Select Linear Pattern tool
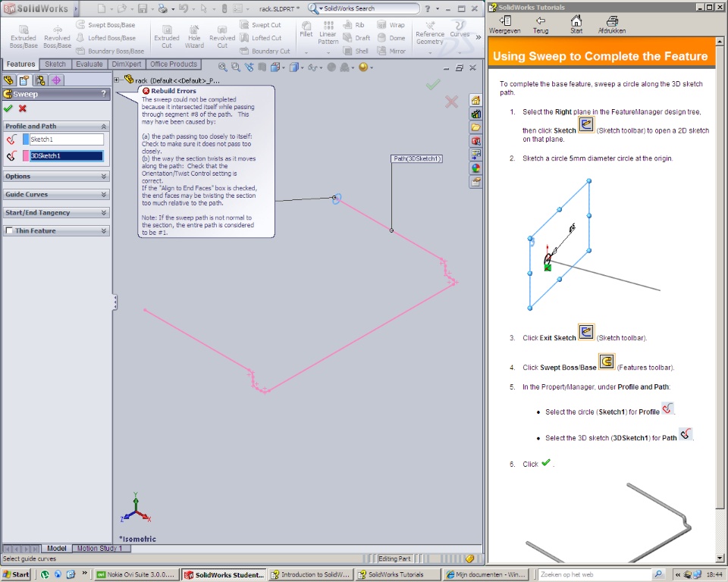Screen dimensions: 728x582 pos(328,33)
